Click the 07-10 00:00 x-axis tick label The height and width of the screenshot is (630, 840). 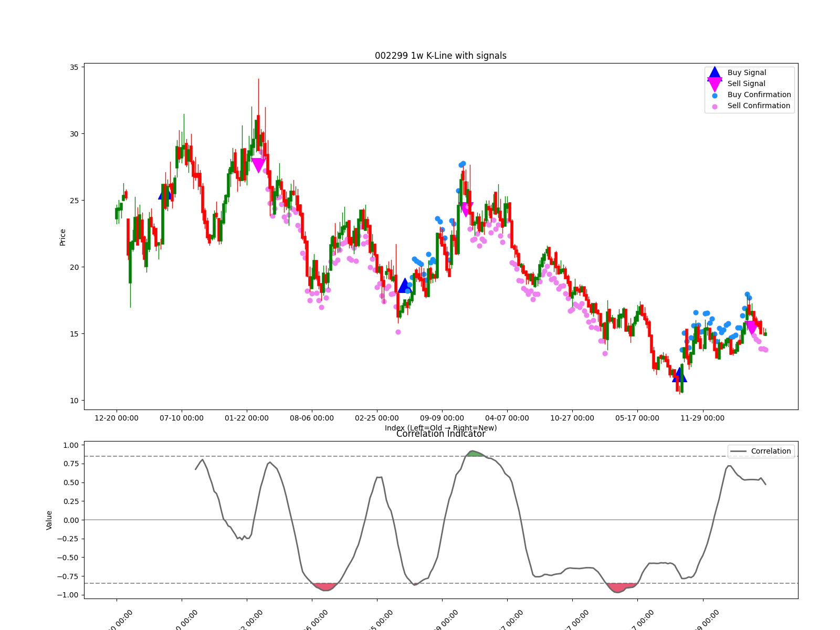point(182,418)
